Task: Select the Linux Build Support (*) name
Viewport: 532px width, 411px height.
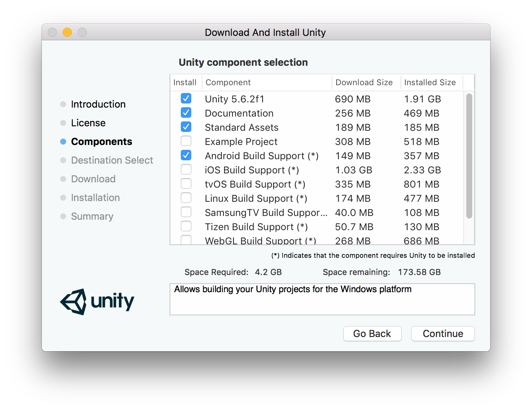Action: point(256,198)
